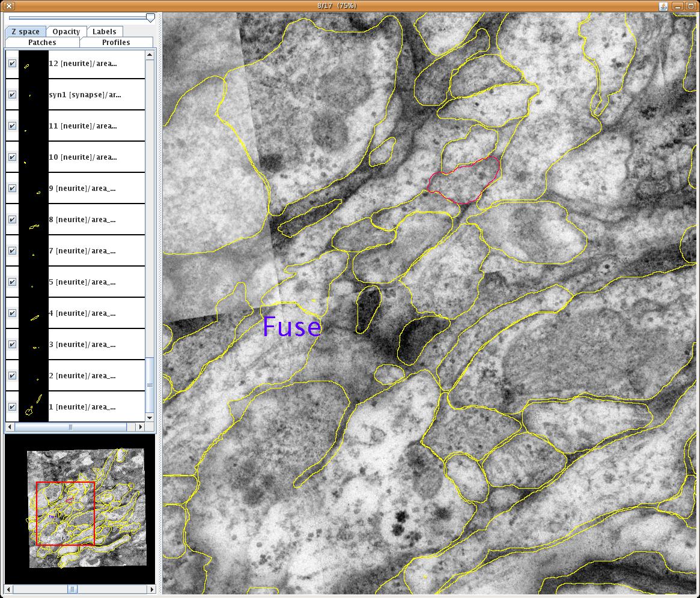Click the Java icon in title bar

[663, 6]
